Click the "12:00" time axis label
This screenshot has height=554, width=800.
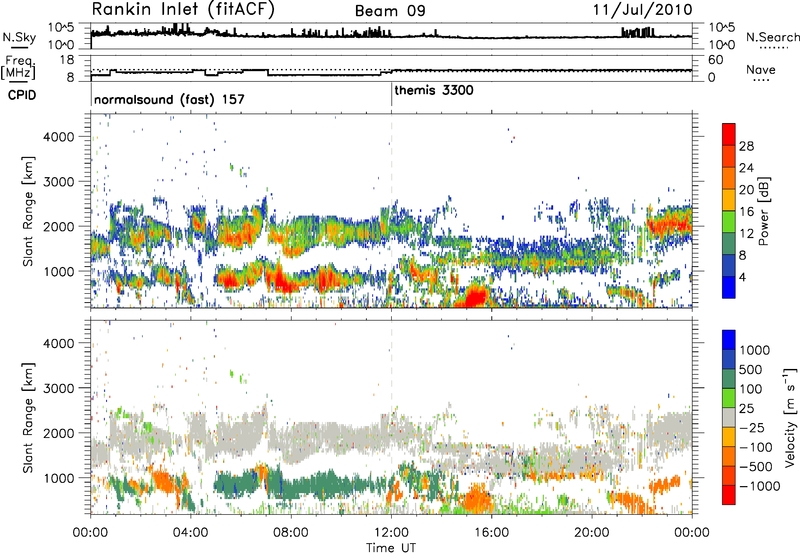[x=391, y=533]
